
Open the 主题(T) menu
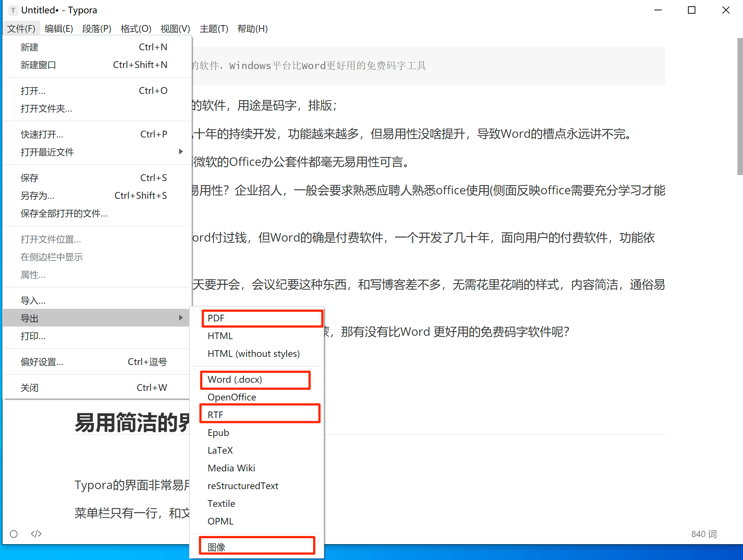click(x=214, y=28)
